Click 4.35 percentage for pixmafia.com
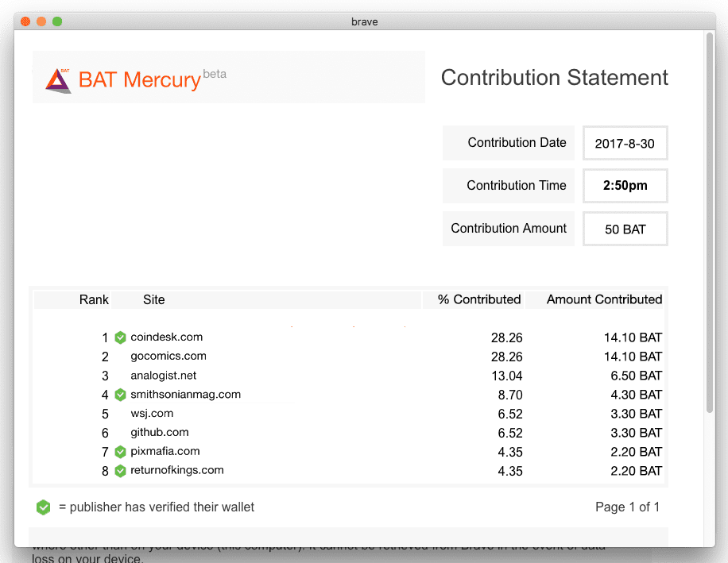The width and height of the screenshot is (728, 563). [x=510, y=452]
